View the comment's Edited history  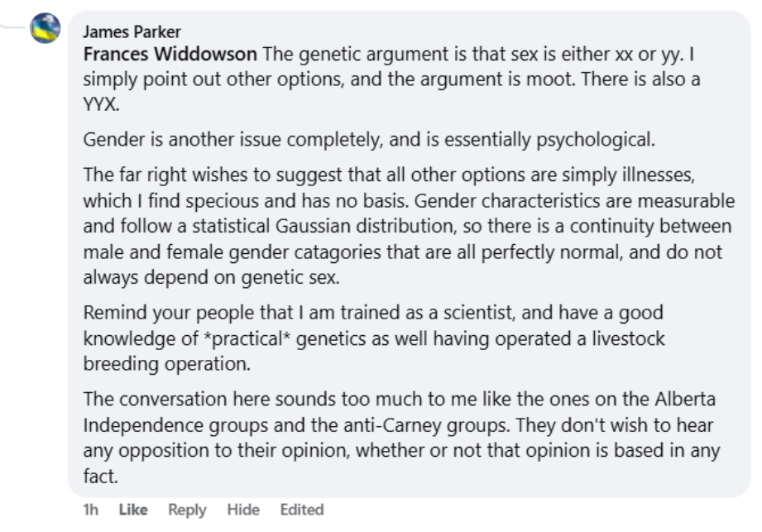[x=301, y=510]
